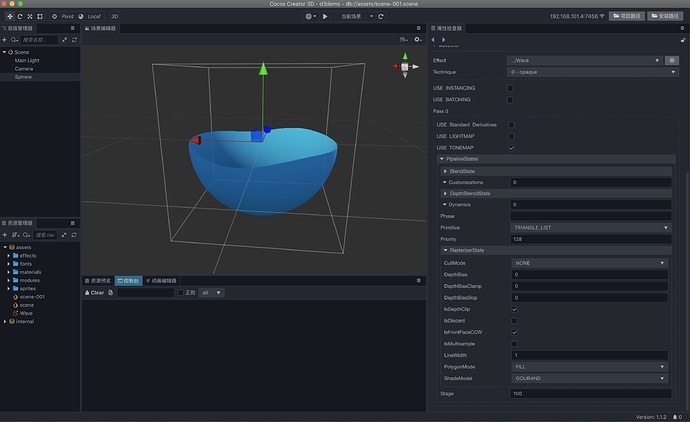This screenshot has height=422, width=690.
Task: Click the Clear console button
Action: (93, 293)
